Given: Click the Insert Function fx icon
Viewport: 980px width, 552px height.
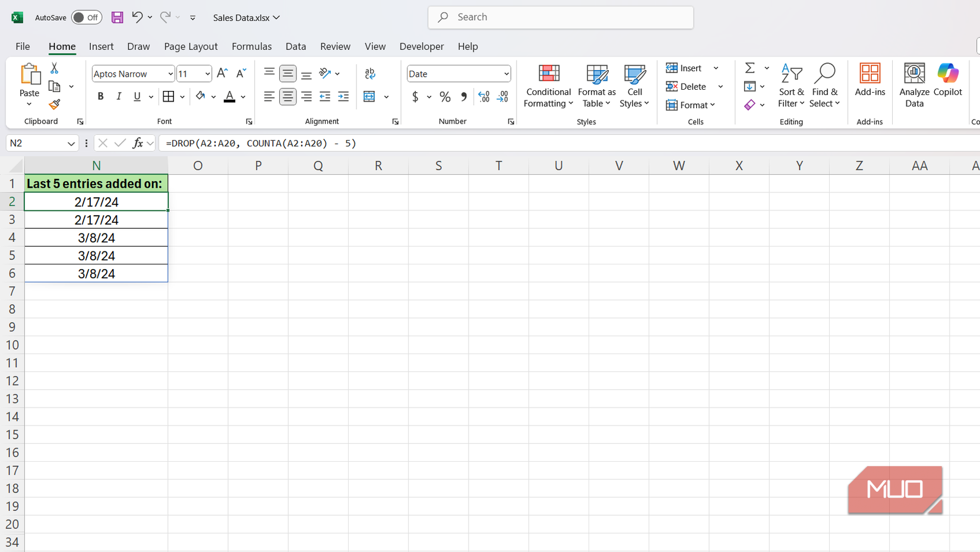Looking at the screenshot, I should [x=138, y=143].
